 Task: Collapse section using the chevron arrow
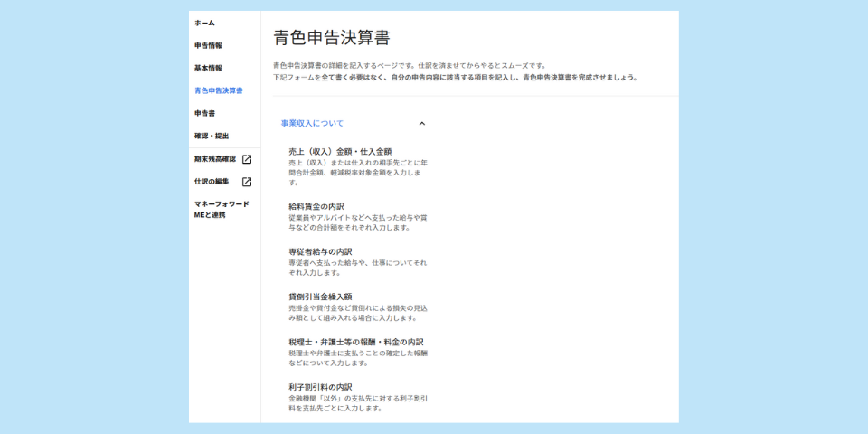[x=421, y=123]
